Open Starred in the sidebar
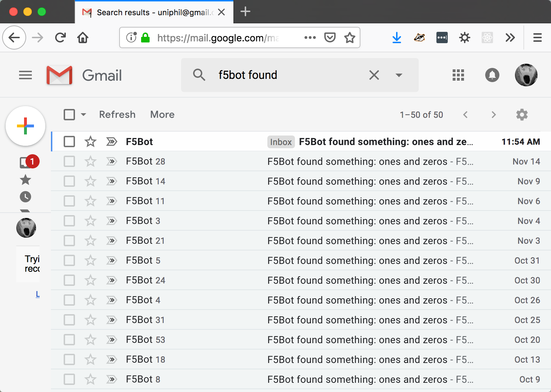Image resolution: width=551 pixels, height=392 pixels. click(25, 180)
